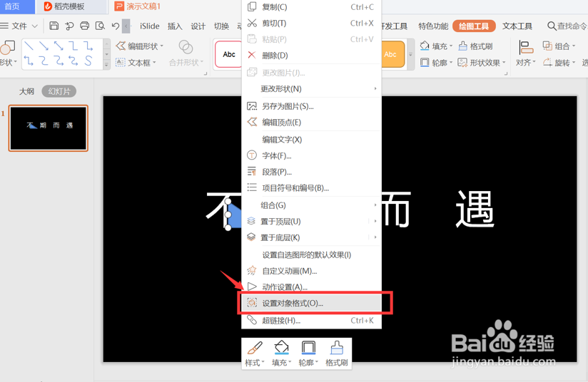The height and width of the screenshot is (382, 588).
Task: Open the ribbon Fill (填充) tool
Action: point(436,46)
